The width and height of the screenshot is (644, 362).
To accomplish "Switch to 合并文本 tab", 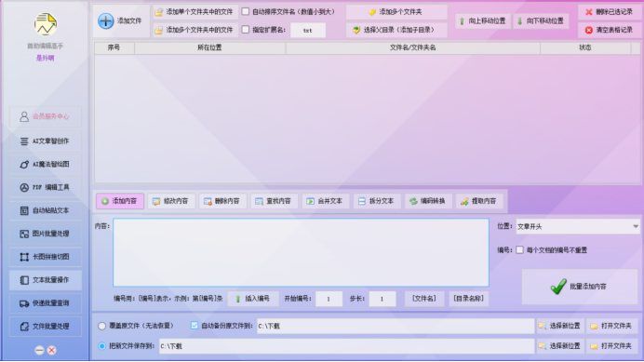I will click(x=326, y=201).
